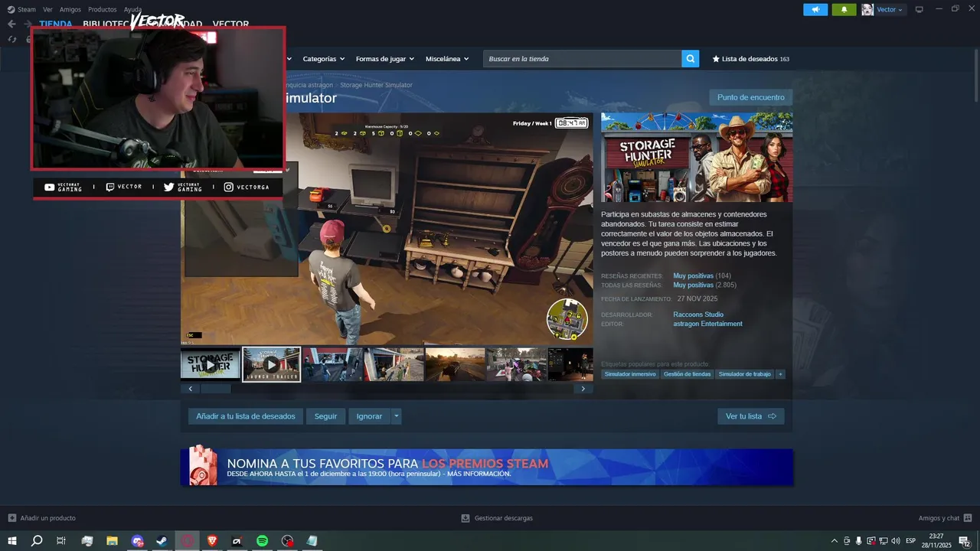The image size is (980, 551).
Task: Open the Vector account dropdown
Action: click(890, 9)
